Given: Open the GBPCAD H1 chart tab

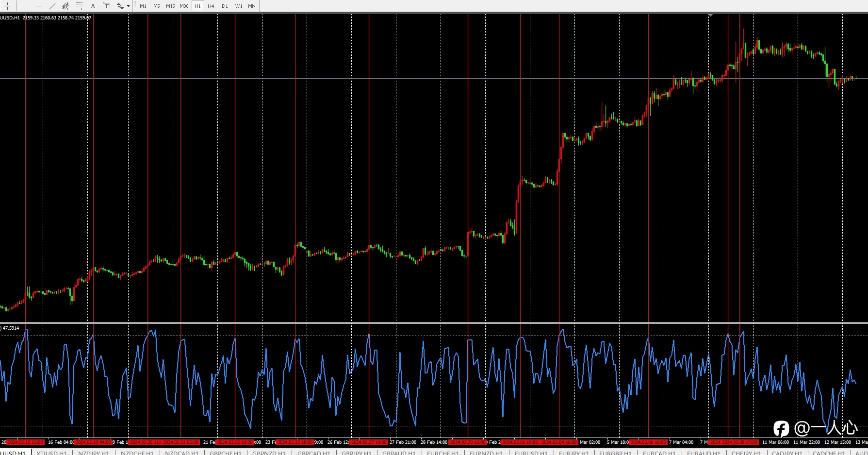Looking at the screenshot, I should point(313,453).
